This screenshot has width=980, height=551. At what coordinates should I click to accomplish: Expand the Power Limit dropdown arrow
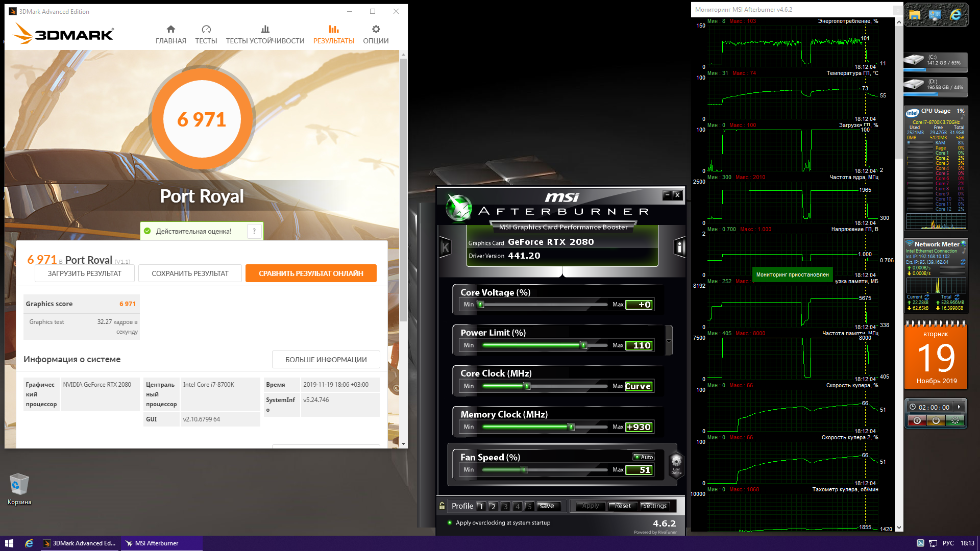669,341
